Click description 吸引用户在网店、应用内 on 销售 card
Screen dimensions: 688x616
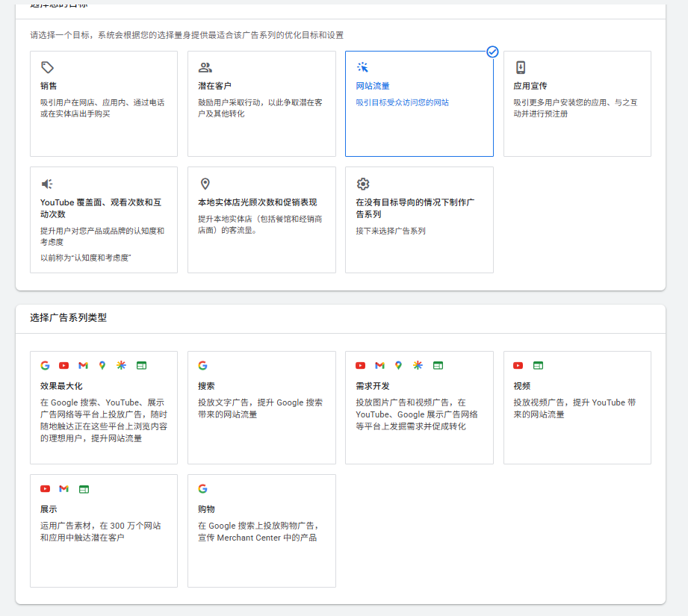pyautogui.click(x=102, y=108)
